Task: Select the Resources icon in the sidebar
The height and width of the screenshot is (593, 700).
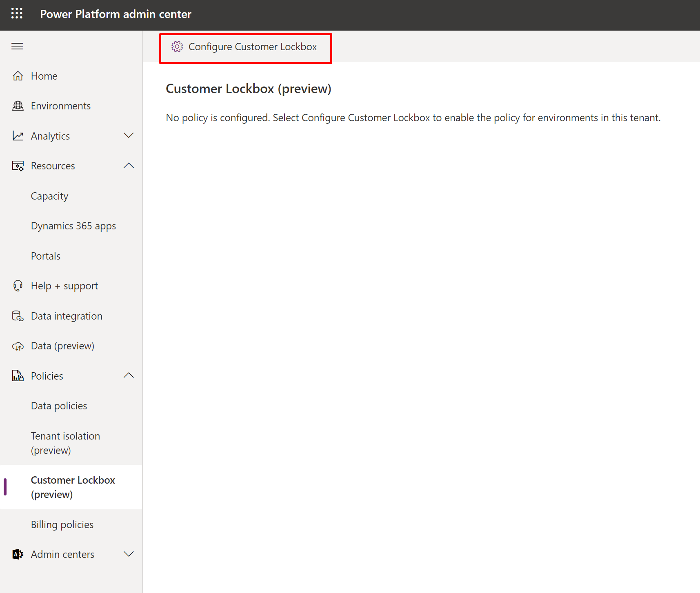Action: click(x=18, y=165)
